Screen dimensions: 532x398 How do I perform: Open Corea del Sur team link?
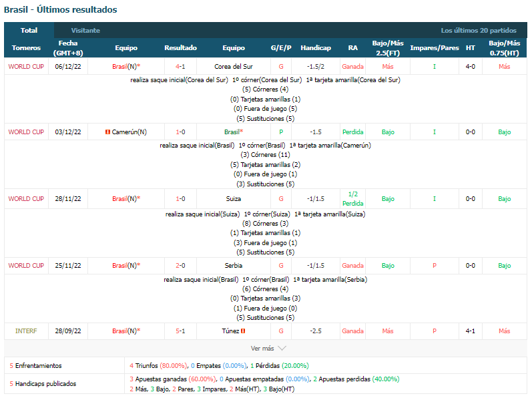point(234,67)
